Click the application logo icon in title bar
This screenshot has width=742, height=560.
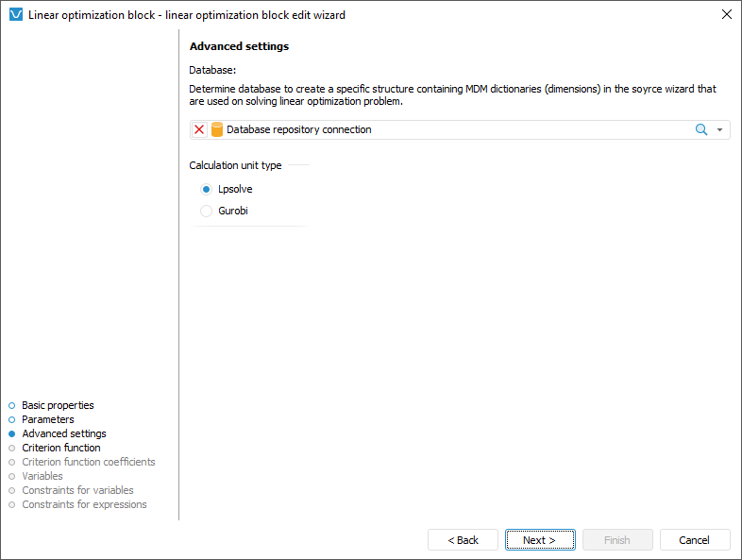15,14
